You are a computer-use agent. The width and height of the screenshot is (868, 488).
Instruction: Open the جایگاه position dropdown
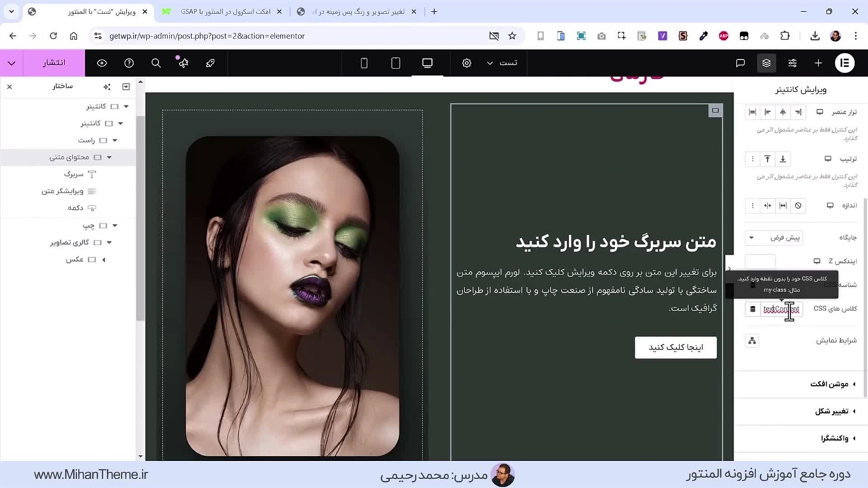click(x=774, y=238)
